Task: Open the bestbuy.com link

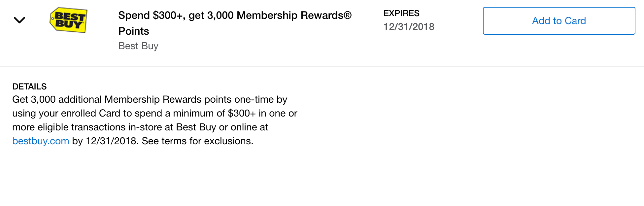Action: 41,141
